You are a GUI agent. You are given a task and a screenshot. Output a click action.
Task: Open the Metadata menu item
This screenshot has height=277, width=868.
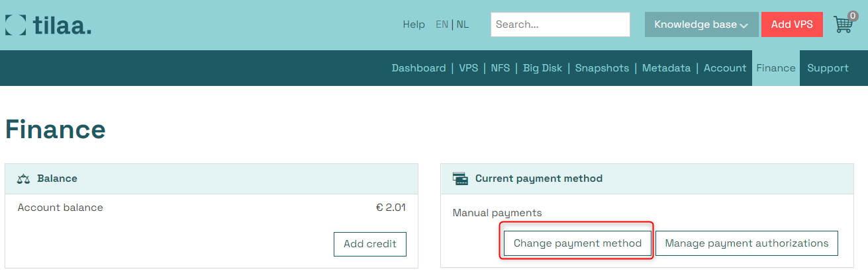666,68
